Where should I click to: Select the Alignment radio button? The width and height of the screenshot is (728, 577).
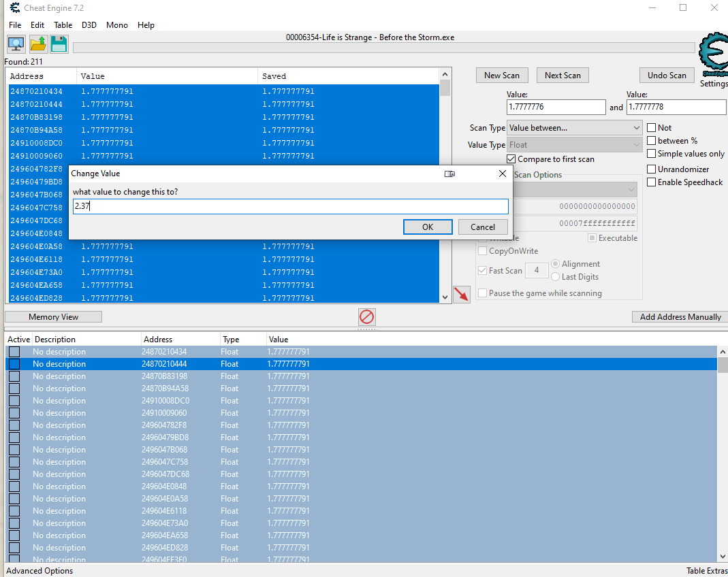(x=555, y=264)
